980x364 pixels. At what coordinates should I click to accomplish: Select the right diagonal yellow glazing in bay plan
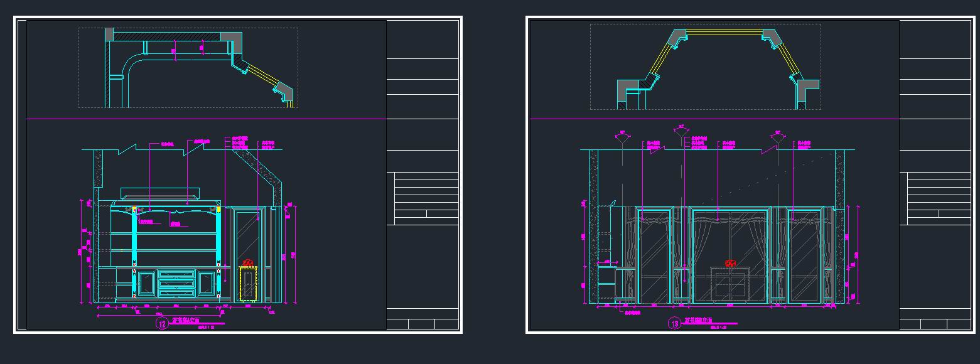pyautogui.click(x=790, y=58)
